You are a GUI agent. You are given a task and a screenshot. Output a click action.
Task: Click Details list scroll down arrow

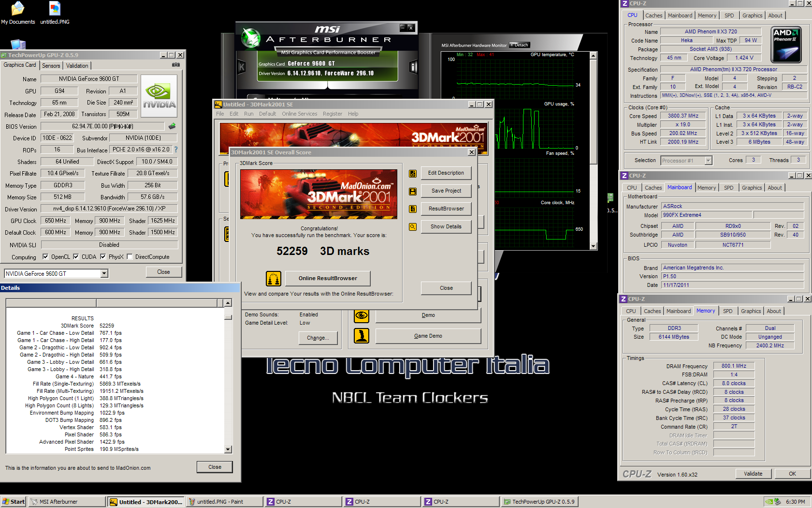coord(228,449)
